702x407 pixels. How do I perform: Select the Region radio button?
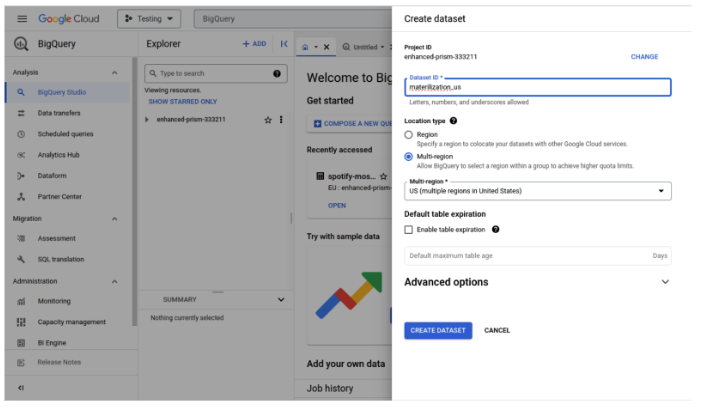tap(408, 135)
